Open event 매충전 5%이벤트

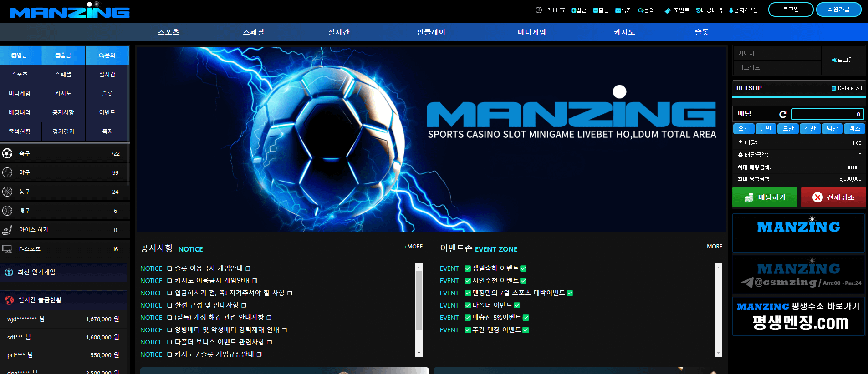[497, 318]
